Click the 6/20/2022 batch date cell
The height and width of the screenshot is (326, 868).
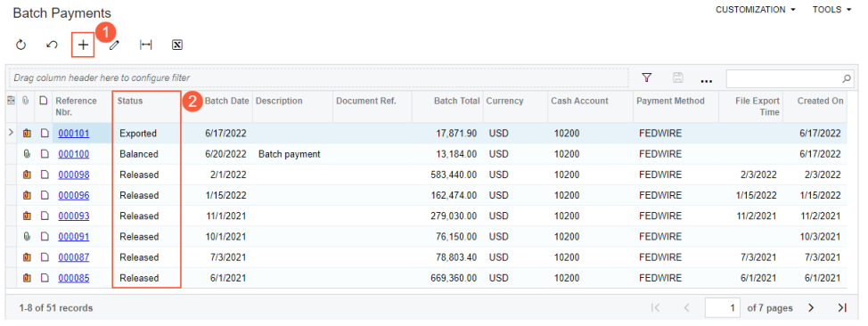218,154
